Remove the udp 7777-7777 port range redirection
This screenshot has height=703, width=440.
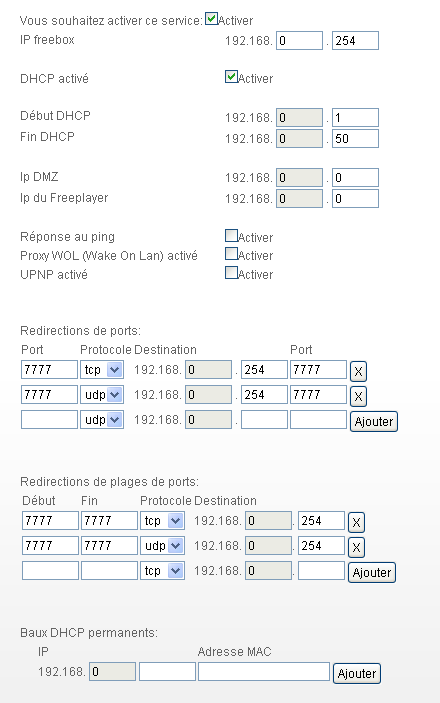tap(356, 547)
